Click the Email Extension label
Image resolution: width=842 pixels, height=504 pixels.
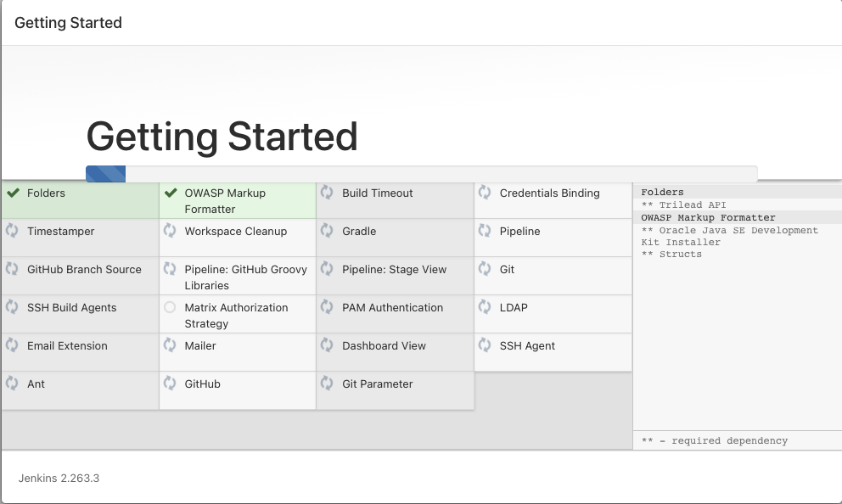[67, 345]
